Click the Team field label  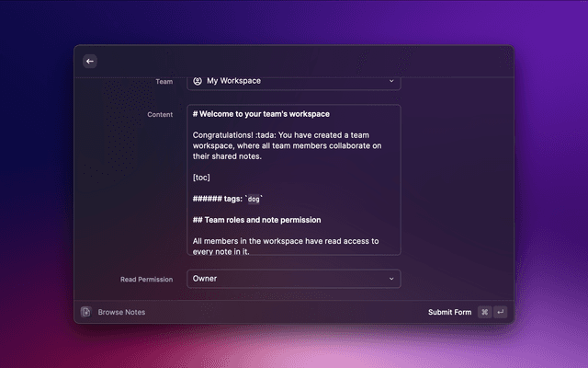pos(164,81)
